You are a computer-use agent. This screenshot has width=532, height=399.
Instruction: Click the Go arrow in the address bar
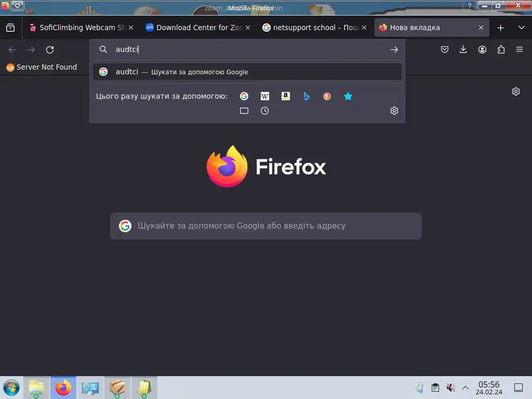pyautogui.click(x=394, y=50)
